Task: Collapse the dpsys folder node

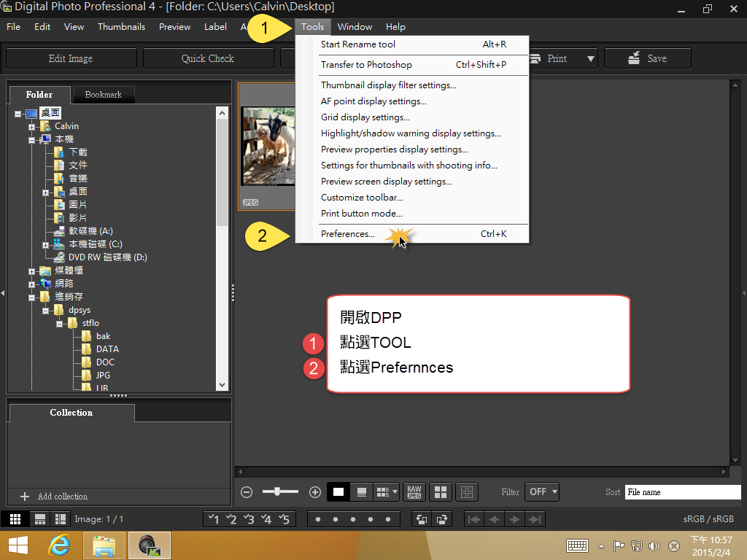Action: point(46,311)
